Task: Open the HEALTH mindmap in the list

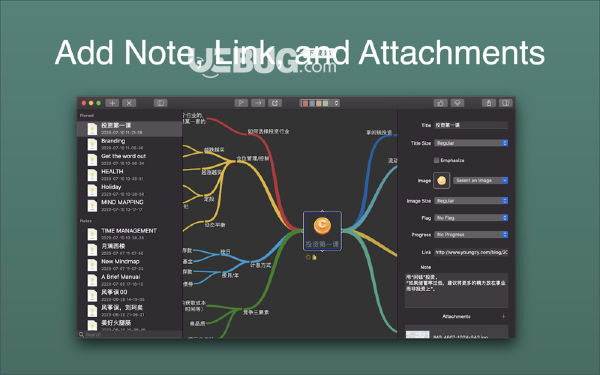Action: point(130,175)
